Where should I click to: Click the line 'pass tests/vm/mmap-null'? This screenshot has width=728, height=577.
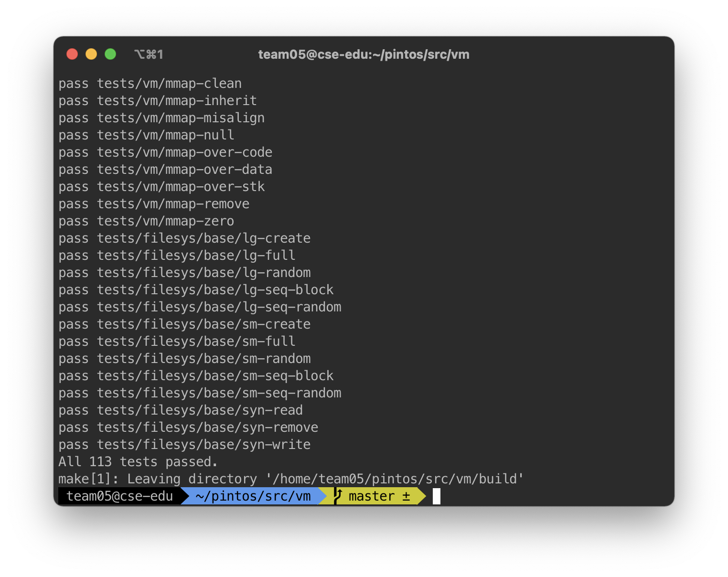pyautogui.click(x=146, y=135)
